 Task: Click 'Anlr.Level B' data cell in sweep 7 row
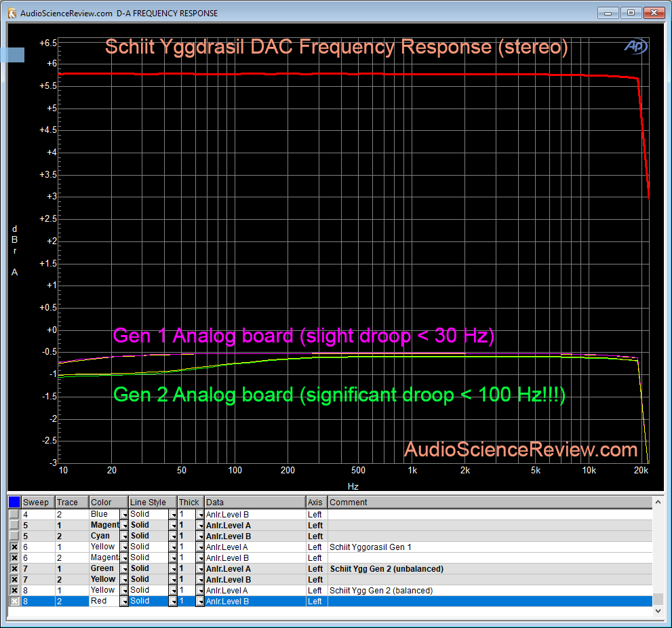click(255, 580)
